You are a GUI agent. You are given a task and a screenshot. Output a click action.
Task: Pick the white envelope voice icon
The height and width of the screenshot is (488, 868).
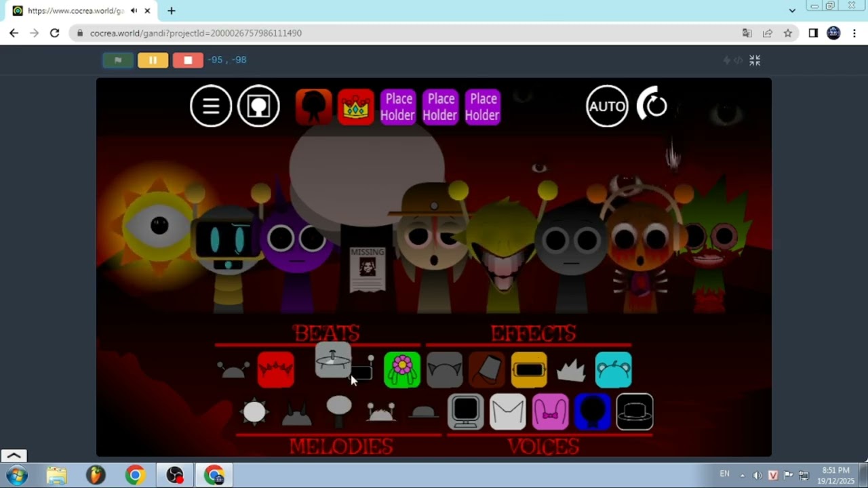pyautogui.click(x=508, y=412)
